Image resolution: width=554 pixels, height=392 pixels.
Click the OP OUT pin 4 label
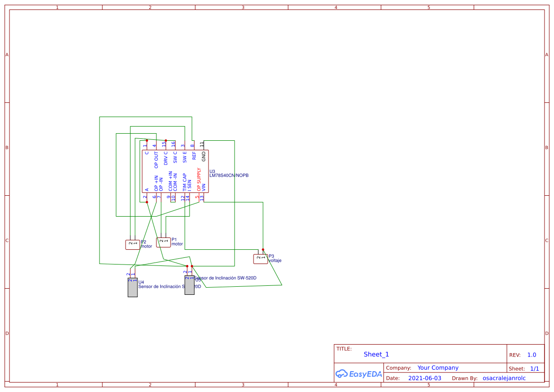(x=156, y=159)
